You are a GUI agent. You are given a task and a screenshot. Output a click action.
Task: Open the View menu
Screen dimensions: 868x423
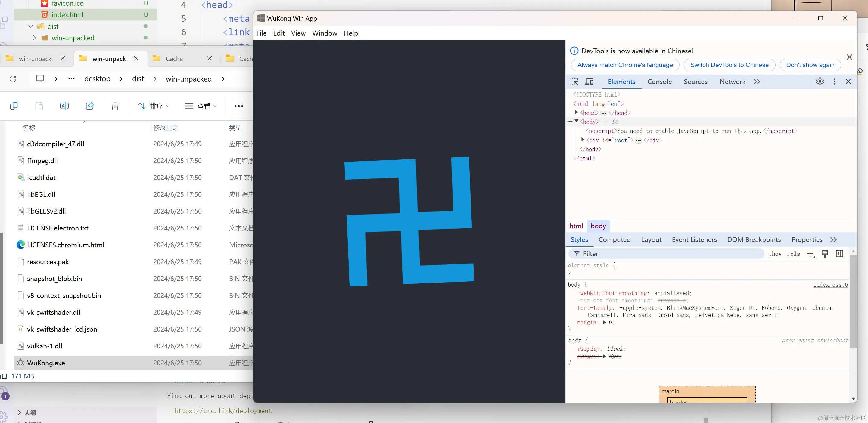point(298,33)
